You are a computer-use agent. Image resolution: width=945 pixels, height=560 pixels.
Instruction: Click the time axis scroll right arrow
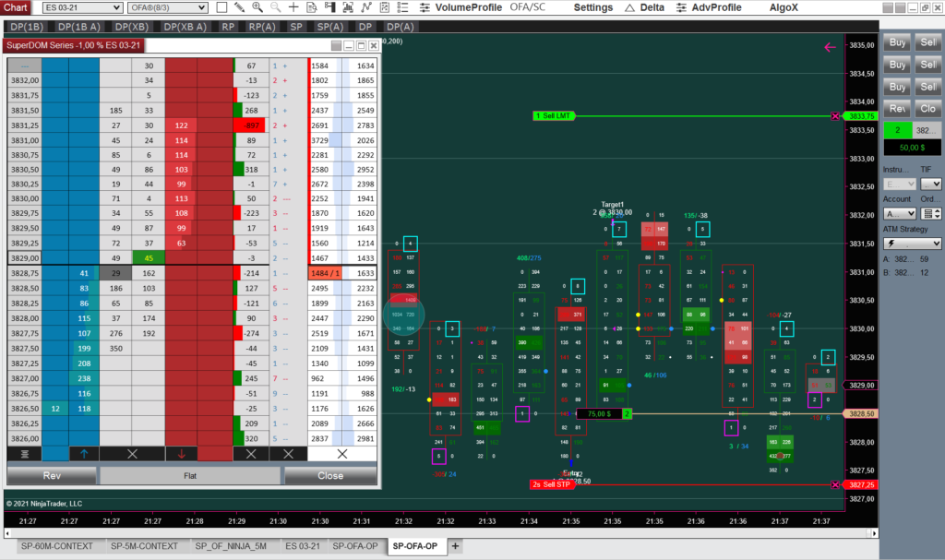coord(874,533)
